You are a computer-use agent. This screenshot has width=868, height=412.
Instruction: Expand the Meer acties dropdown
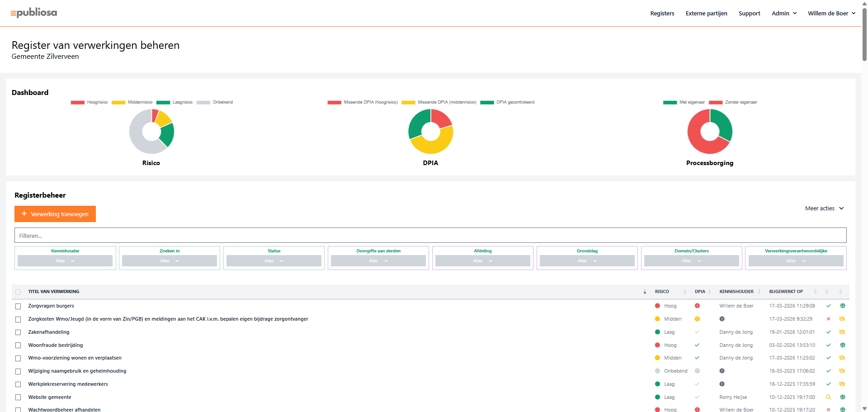point(824,208)
